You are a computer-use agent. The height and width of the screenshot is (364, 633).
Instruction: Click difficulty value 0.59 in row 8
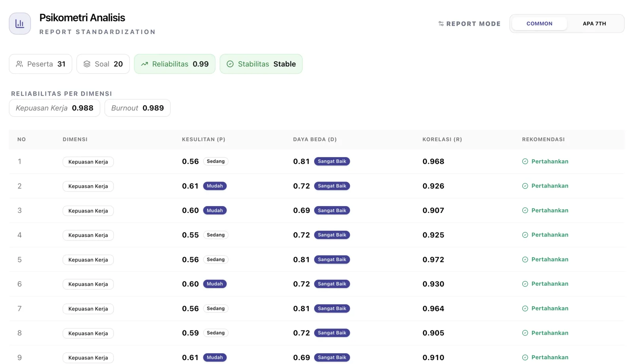coord(190,333)
